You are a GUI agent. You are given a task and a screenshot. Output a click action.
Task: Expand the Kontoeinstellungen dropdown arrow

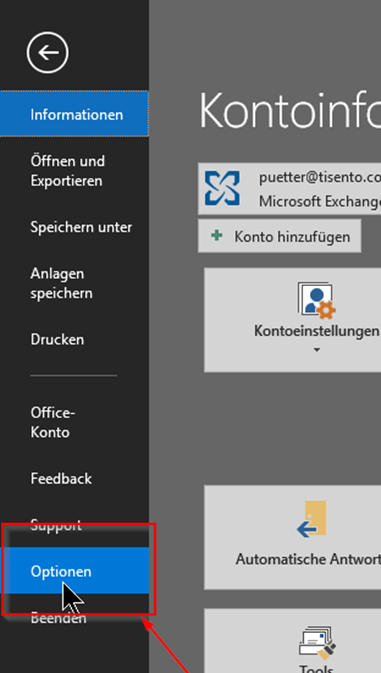point(317,350)
